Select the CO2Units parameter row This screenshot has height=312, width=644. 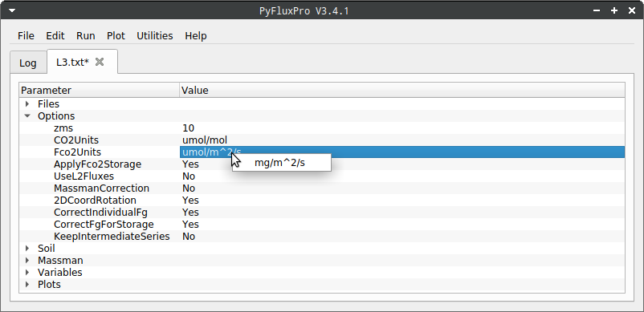point(321,140)
